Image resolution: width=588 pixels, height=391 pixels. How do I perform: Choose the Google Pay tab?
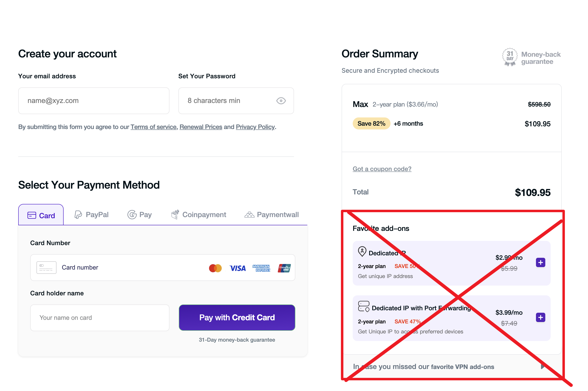139,214
